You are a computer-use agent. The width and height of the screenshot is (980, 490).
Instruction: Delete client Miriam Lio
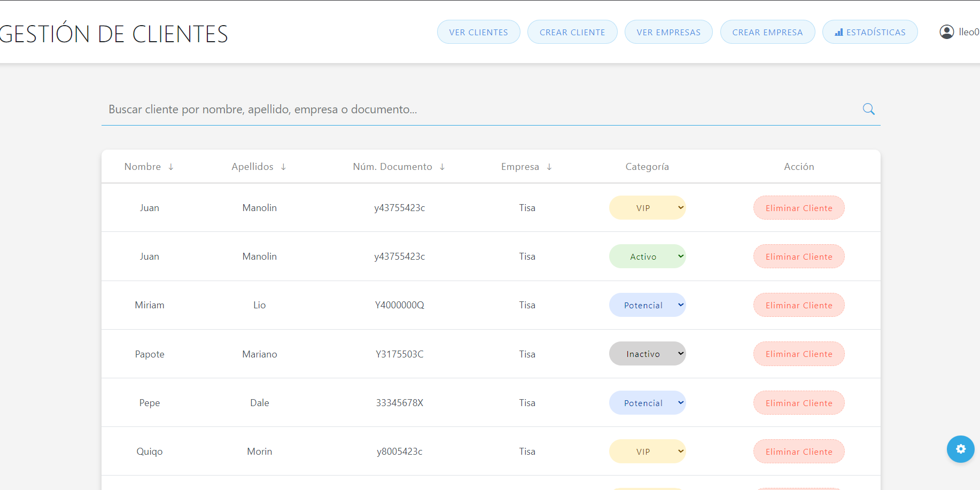[x=799, y=305]
